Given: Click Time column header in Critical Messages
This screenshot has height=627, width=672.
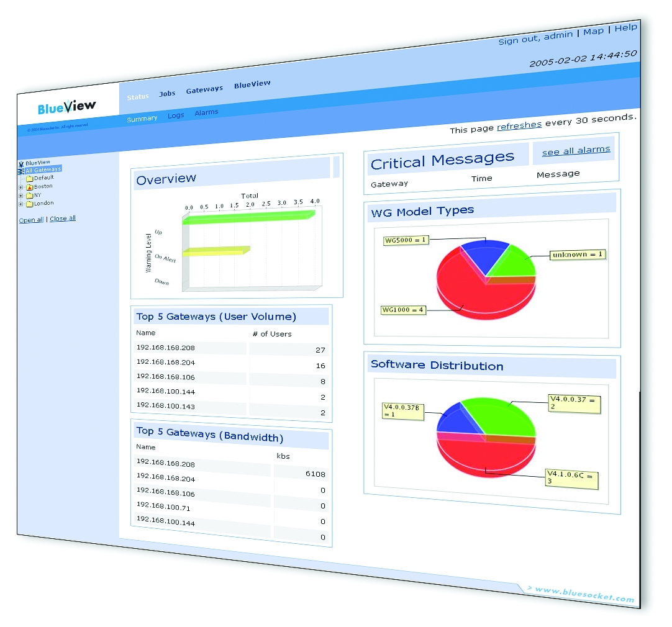Looking at the screenshot, I should [482, 179].
